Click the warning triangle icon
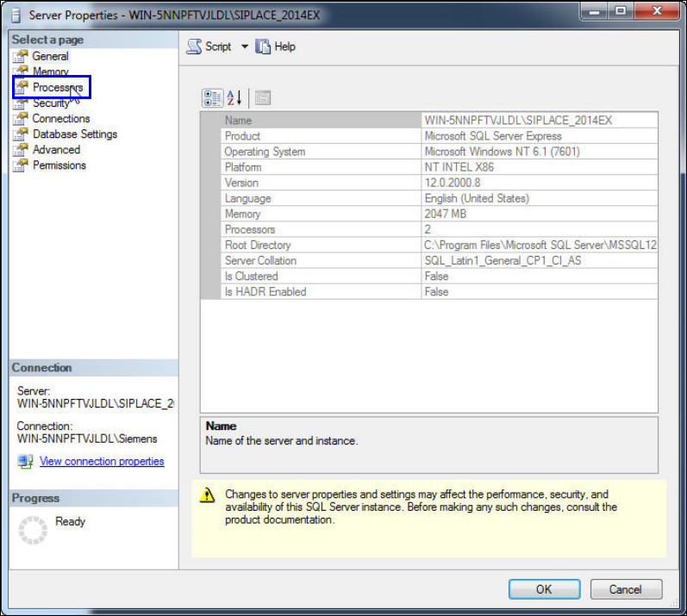 click(x=207, y=495)
